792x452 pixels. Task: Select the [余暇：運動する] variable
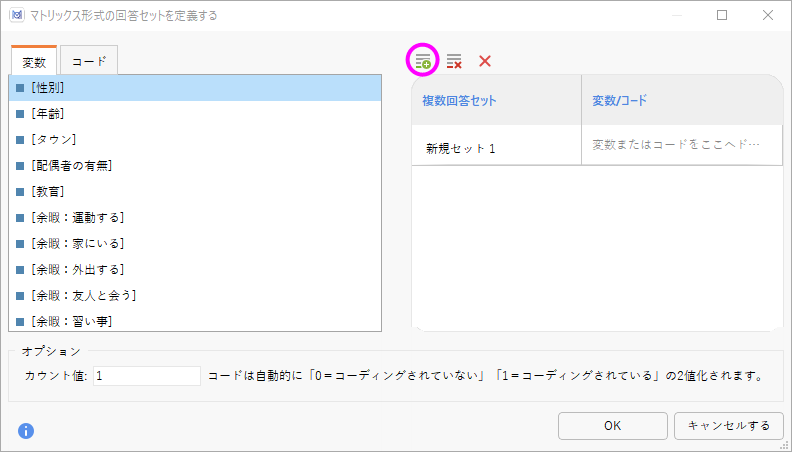[195, 218]
